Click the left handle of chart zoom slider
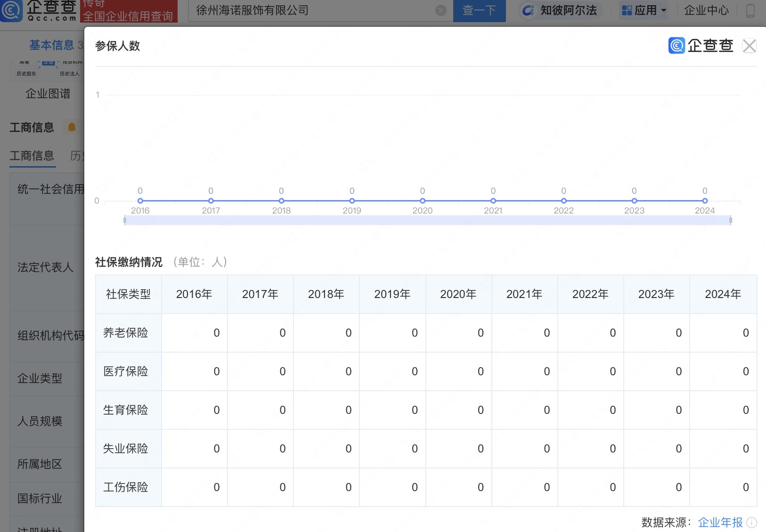 coord(124,220)
